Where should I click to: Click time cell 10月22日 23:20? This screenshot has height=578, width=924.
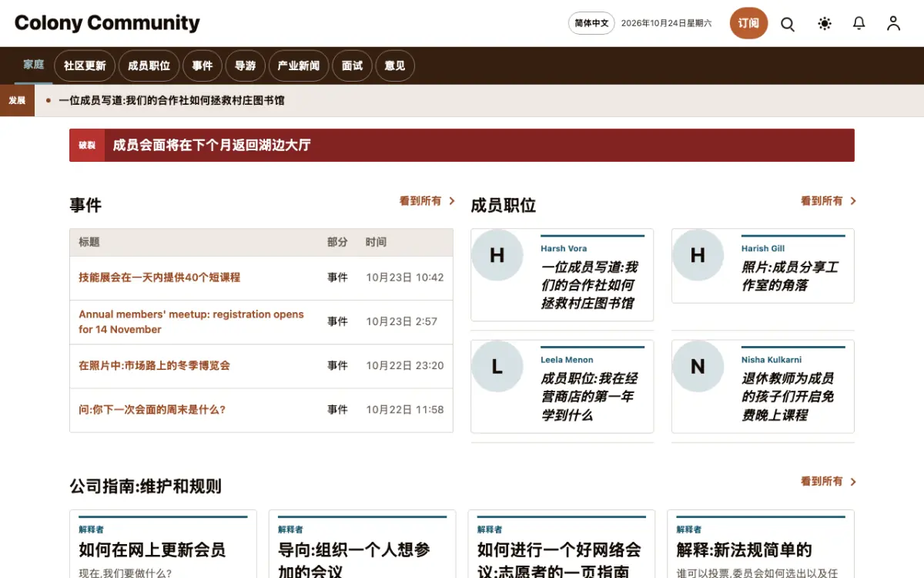pyautogui.click(x=405, y=366)
